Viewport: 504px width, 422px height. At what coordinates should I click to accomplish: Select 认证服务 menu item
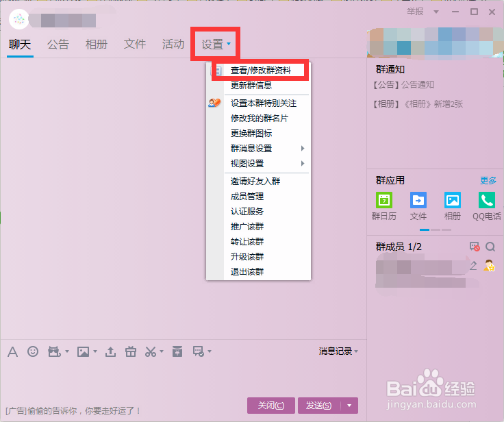247,211
